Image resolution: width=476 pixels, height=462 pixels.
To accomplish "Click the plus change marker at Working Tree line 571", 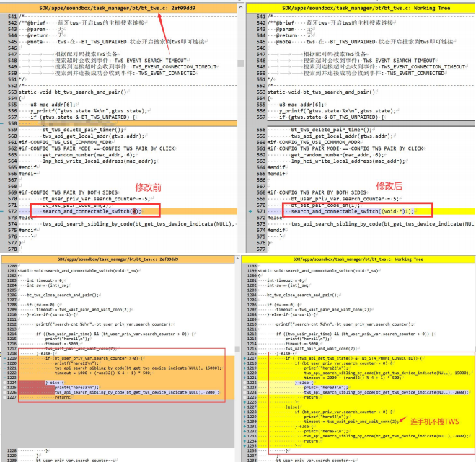I will [x=250, y=211].
